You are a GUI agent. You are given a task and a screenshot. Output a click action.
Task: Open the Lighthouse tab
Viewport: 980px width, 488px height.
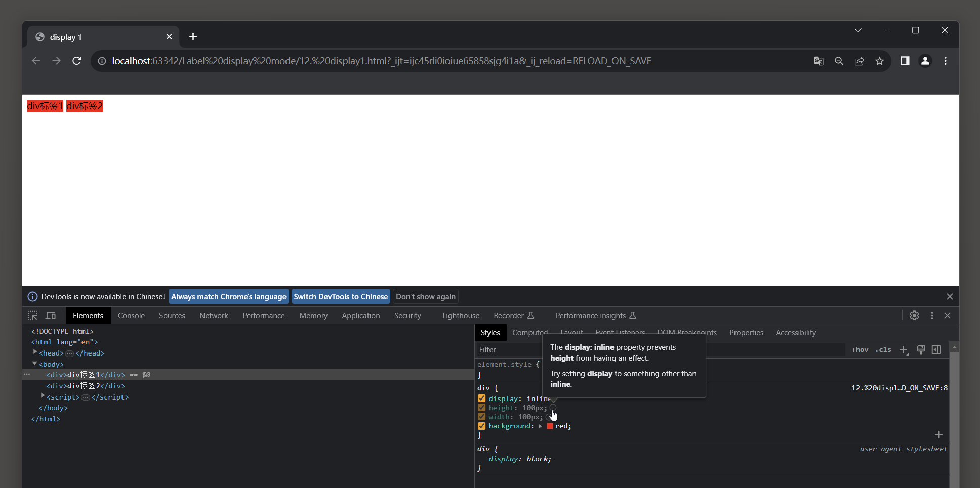(461, 316)
